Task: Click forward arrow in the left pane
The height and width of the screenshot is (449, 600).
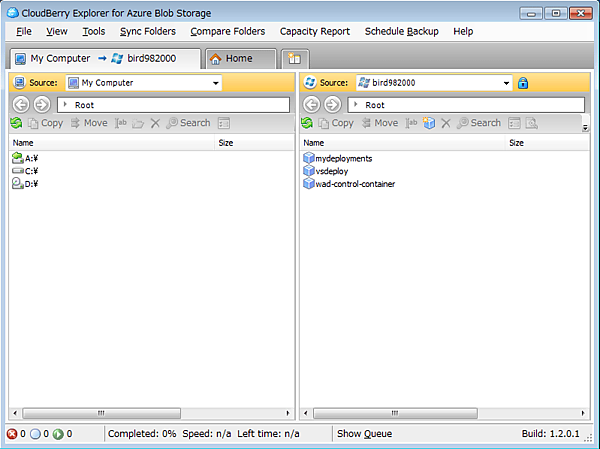Action: click(41, 104)
